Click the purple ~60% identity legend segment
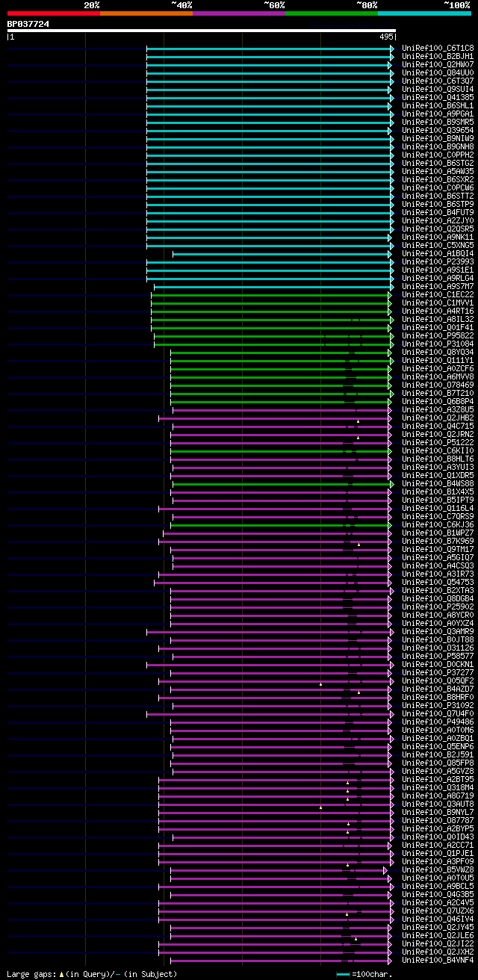The image size is (478, 980). (x=239, y=13)
